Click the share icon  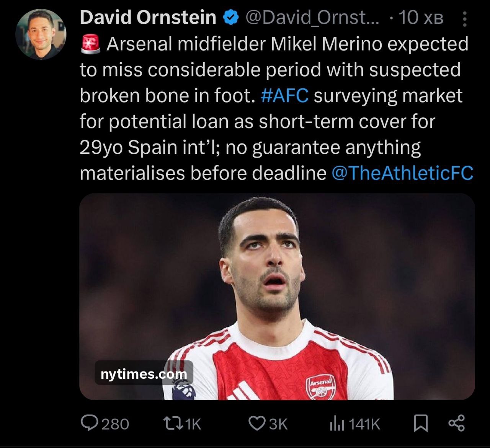click(456, 423)
